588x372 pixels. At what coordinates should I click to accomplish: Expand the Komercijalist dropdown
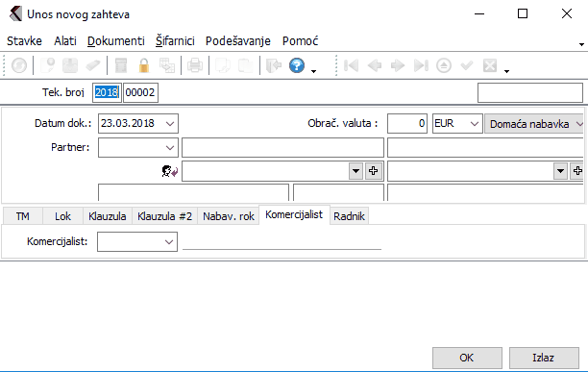(169, 242)
